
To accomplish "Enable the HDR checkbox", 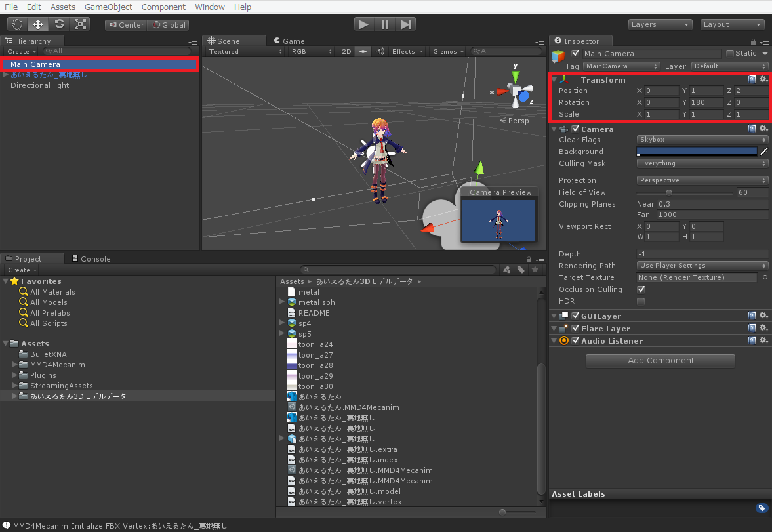I will pyautogui.click(x=641, y=301).
